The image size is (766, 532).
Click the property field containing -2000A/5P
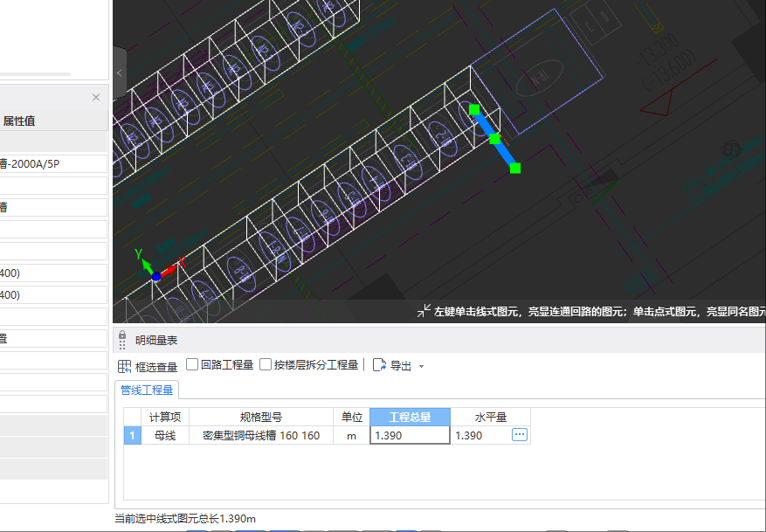click(x=53, y=163)
